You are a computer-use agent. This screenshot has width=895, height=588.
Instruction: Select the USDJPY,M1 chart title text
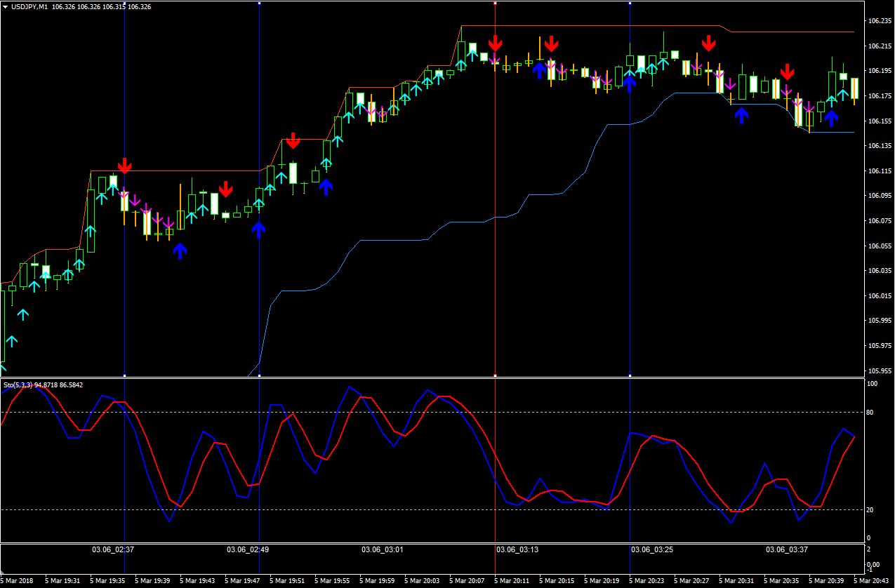(x=29, y=7)
